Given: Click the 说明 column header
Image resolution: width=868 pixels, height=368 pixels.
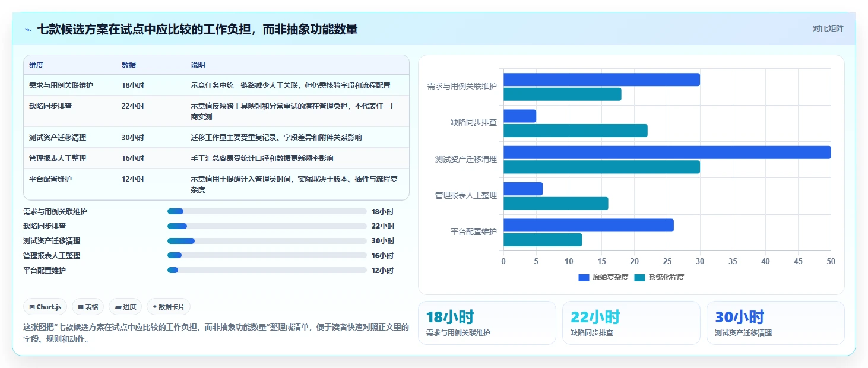Looking at the screenshot, I should point(198,65).
